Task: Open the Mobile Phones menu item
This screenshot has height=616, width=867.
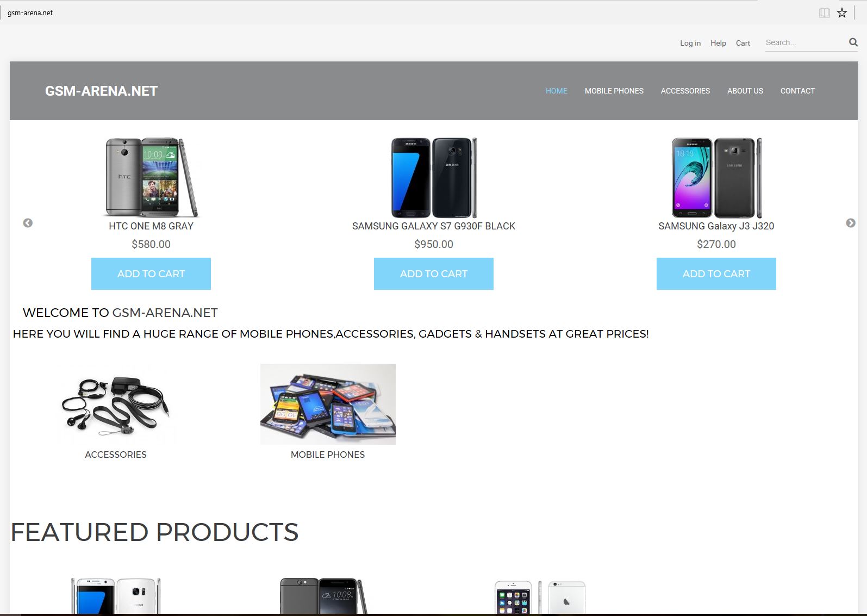Action: click(x=614, y=91)
